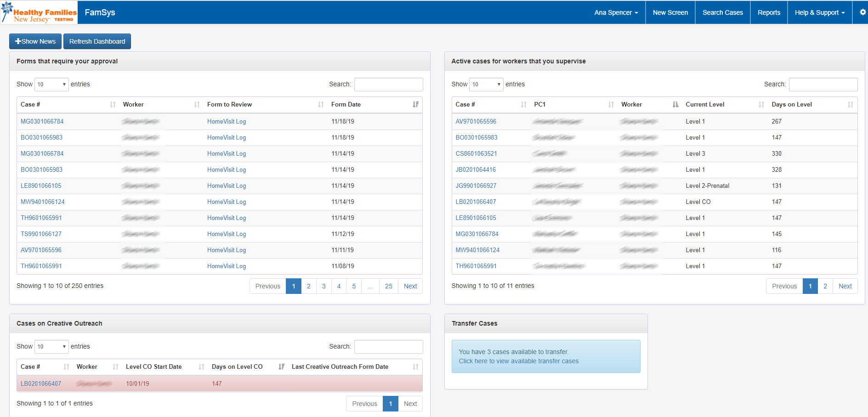Sort approvals table by Case # icon
The image size is (868, 417).
113,105
